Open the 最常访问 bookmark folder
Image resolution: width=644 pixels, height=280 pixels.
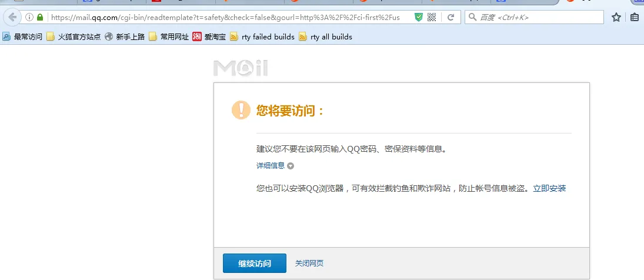tap(22, 37)
